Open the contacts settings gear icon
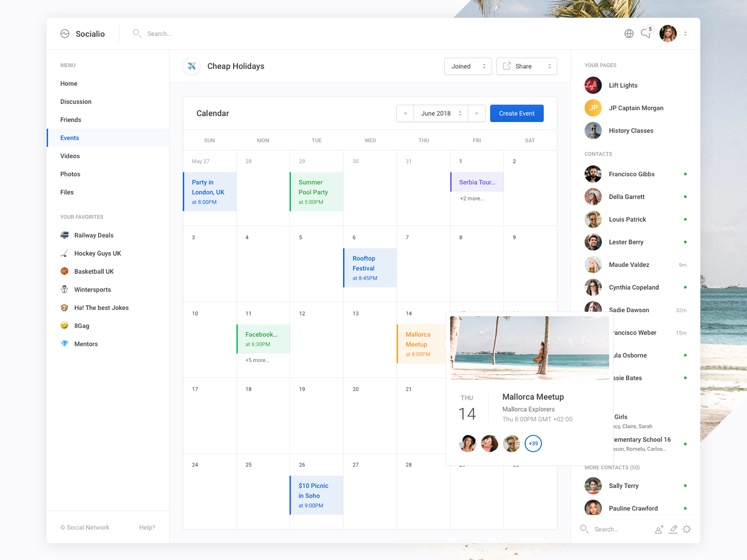The height and width of the screenshot is (560, 747). [x=687, y=529]
